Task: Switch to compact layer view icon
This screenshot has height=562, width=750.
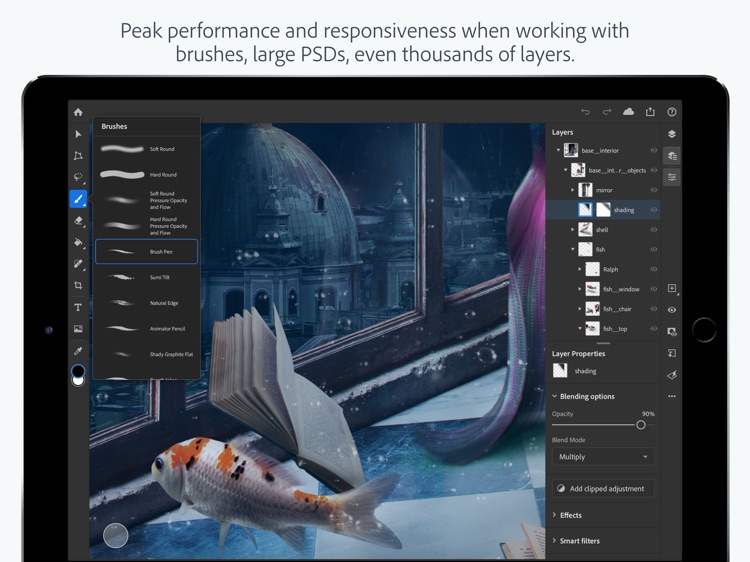Action: [x=672, y=134]
